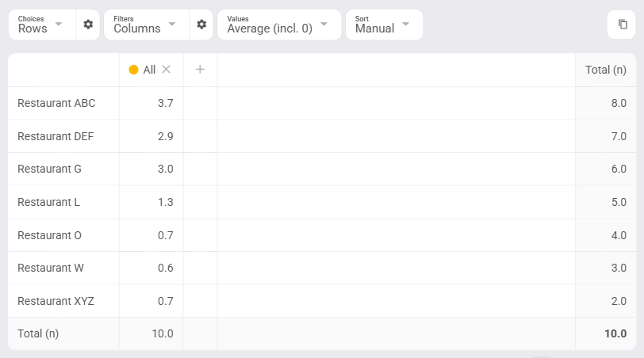Image resolution: width=644 pixels, height=358 pixels.
Task: Open settings gear next to Choices Rows
Action: 88,25
